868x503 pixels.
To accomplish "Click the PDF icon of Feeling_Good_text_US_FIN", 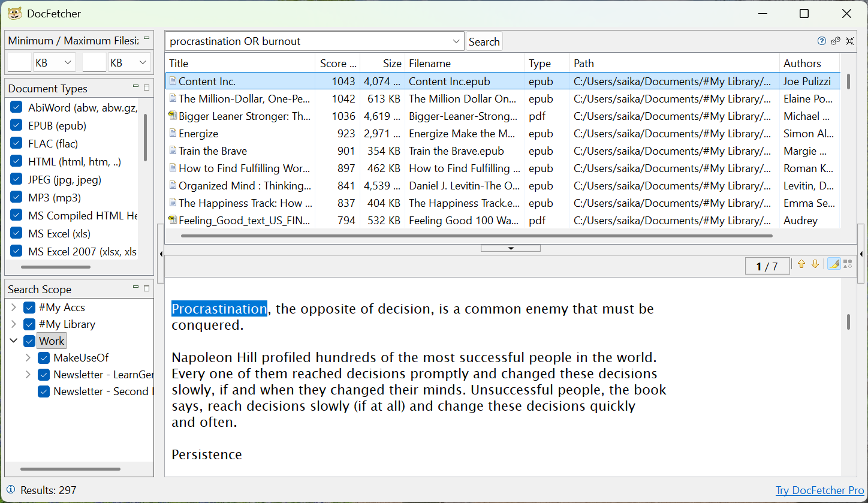I will pyautogui.click(x=173, y=220).
